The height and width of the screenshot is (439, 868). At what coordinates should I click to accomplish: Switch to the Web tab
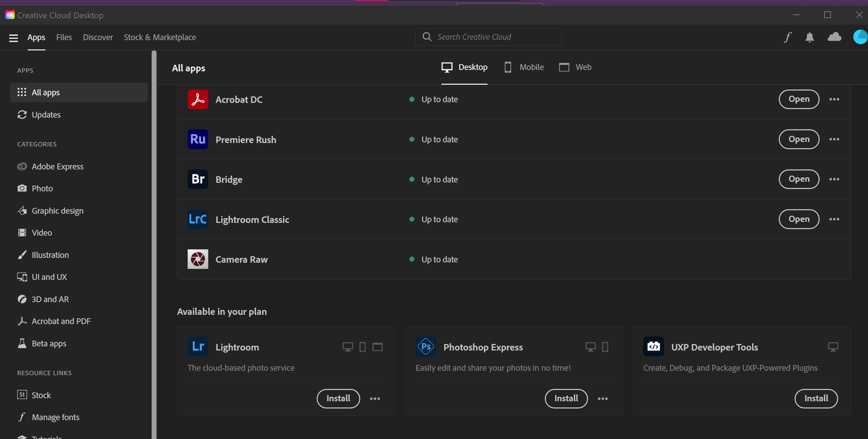575,67
